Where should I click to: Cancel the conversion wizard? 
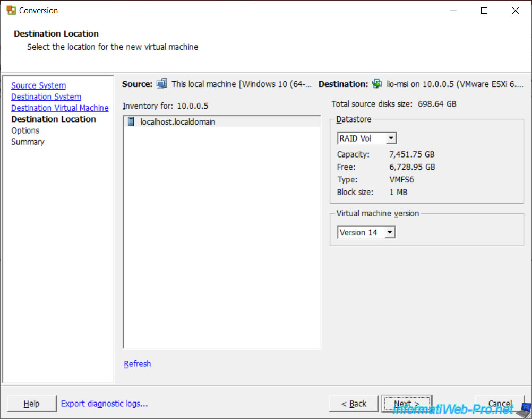click(500, 404)
